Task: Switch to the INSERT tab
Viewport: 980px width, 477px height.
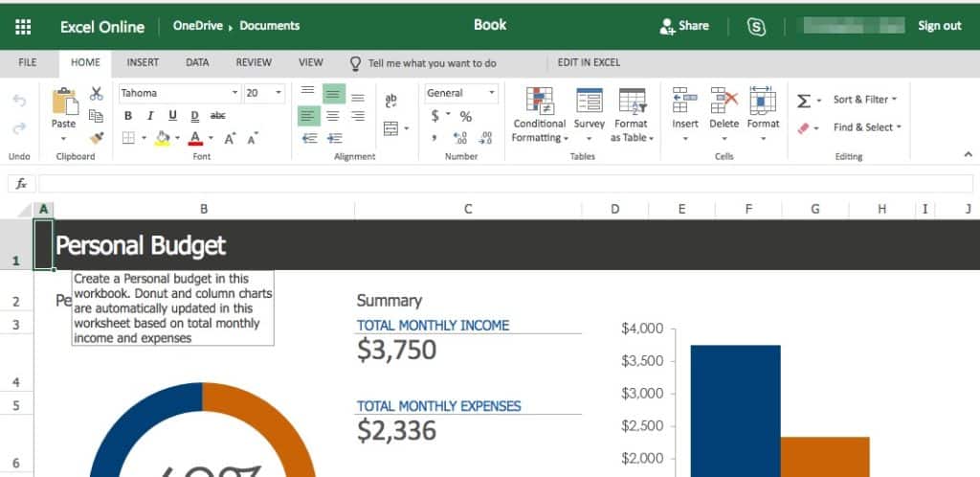Action: (x=143, y=63)
